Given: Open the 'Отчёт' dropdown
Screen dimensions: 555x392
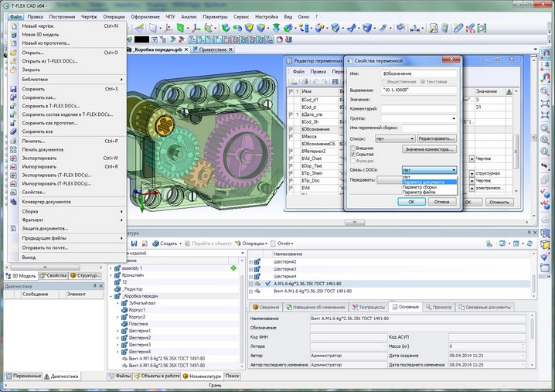Looking at the screenshot, I should click(x=281, y=244).
